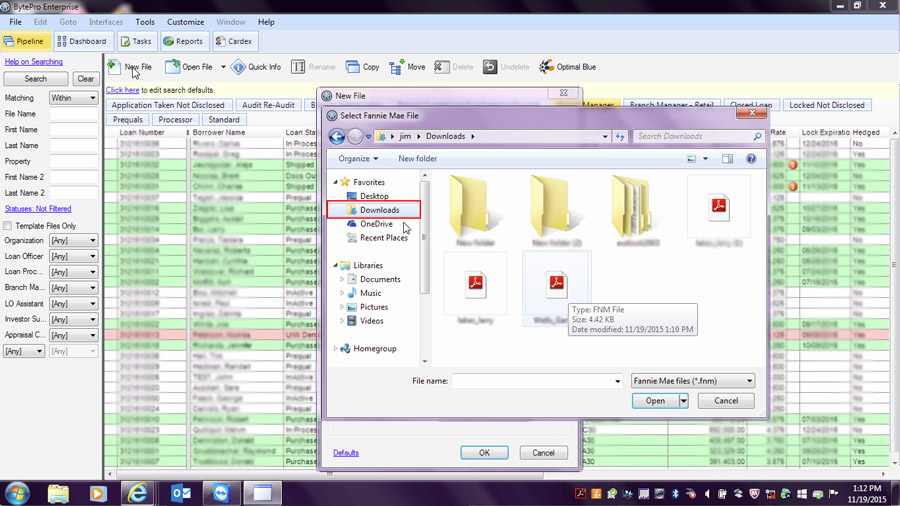The height and width of the screenshot is (506, 900).
Task: Open the Tasks view
Action: [x=136, y=41]
